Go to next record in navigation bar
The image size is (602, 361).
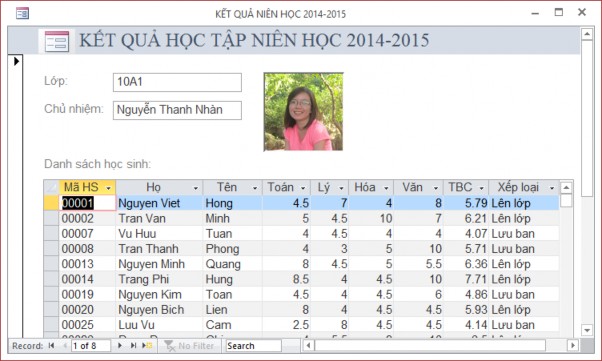click(120, 346)
